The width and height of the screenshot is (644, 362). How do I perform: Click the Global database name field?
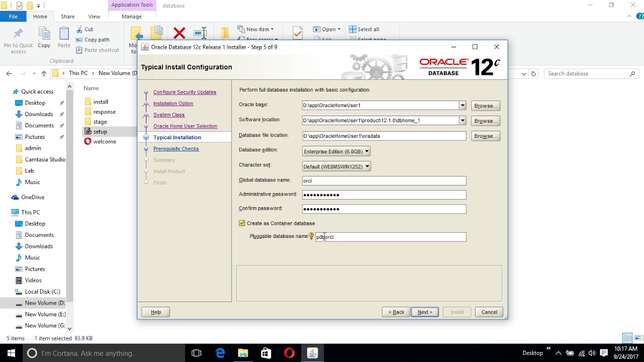(x=384, y=180)
